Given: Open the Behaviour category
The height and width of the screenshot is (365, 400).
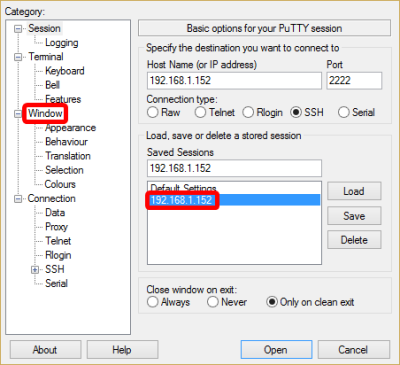Looking at the screenshot, I should (x=66, y=142).
